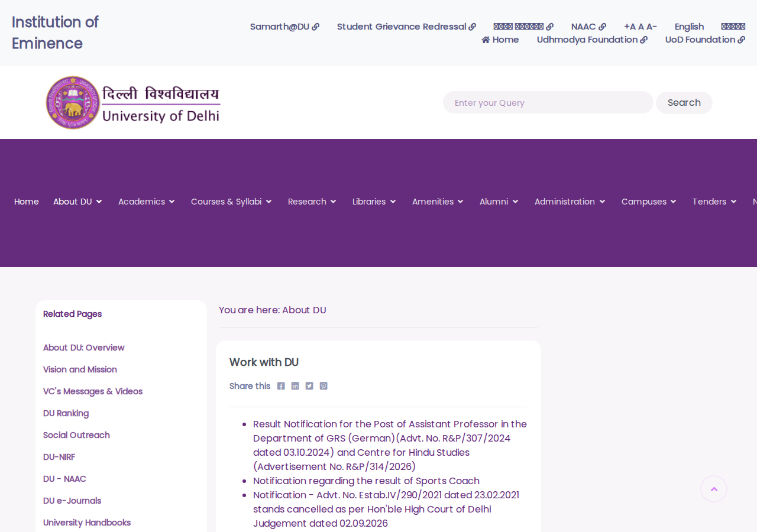Viewport: 757px width, 532px height.
Task: Click the University of Delhi logo
Action: 134,102
